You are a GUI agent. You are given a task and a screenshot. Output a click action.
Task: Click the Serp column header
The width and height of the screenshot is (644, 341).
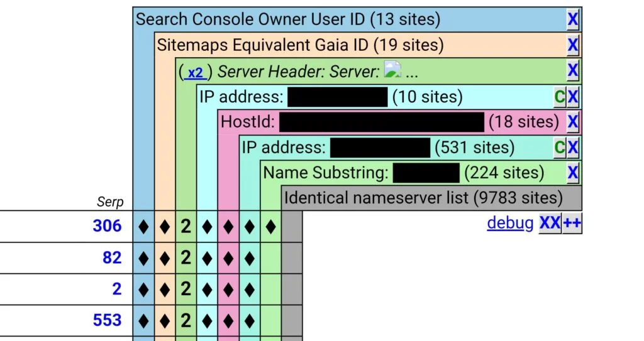pos(109,202)
